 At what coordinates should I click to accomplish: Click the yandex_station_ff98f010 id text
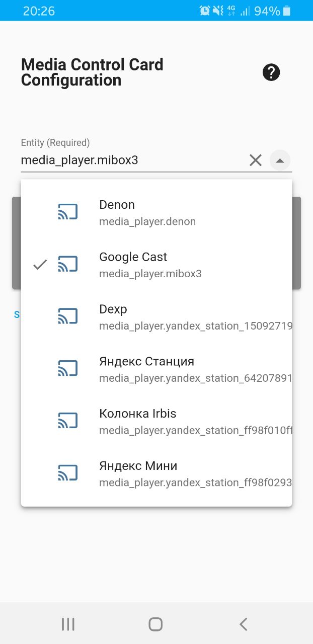click(195, 431)
